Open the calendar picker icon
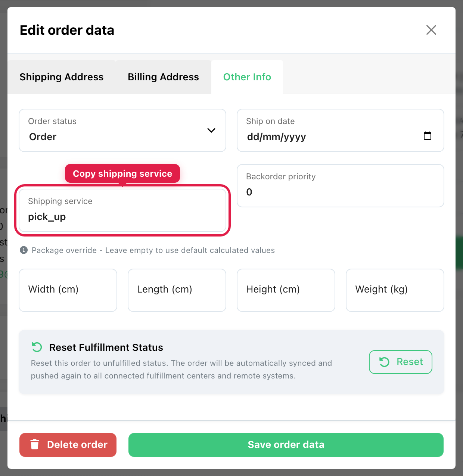Image resolution: width=463 pixels, height=476 pixels. tap(428, 136)
